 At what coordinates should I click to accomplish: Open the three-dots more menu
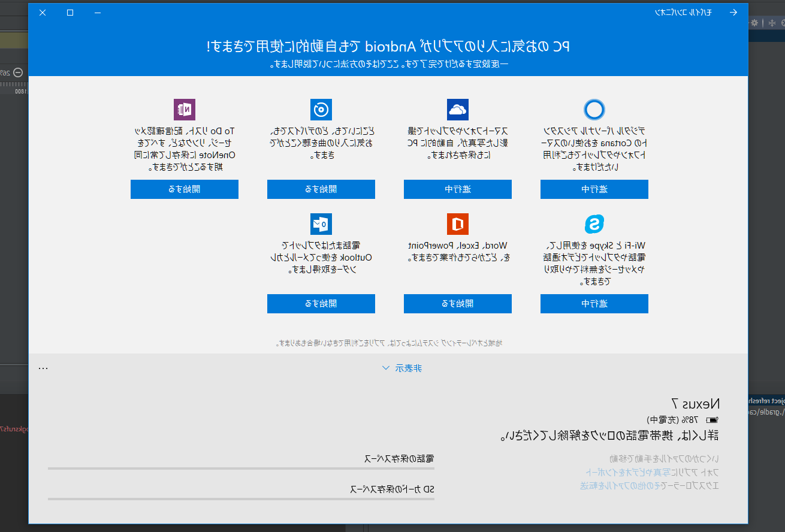(x=43, y=368)
